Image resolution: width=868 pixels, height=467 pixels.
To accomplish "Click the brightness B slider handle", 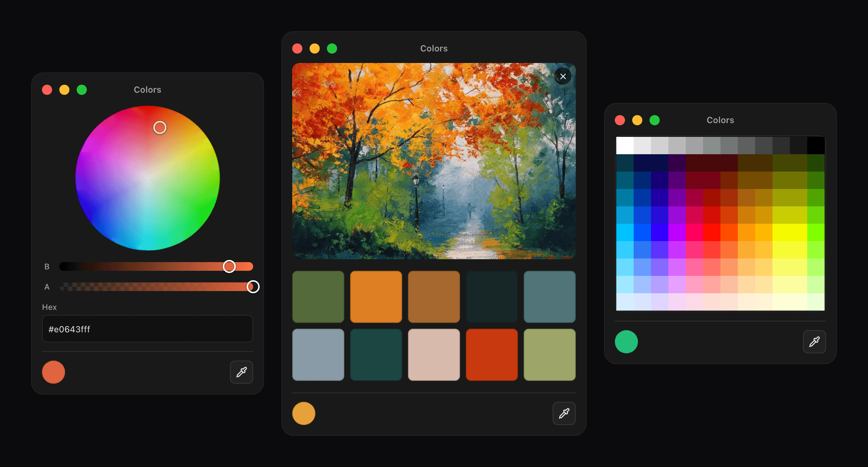I will point(229,266).
